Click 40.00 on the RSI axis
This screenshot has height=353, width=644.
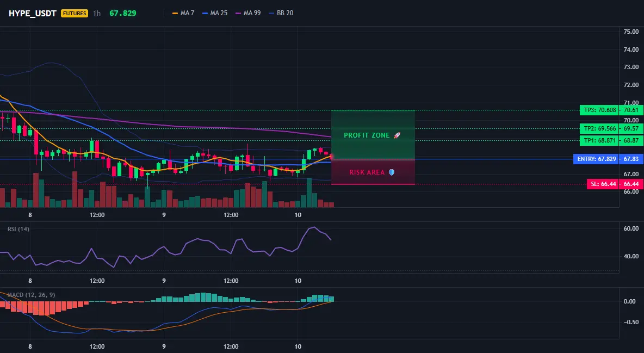pos(631,256)
